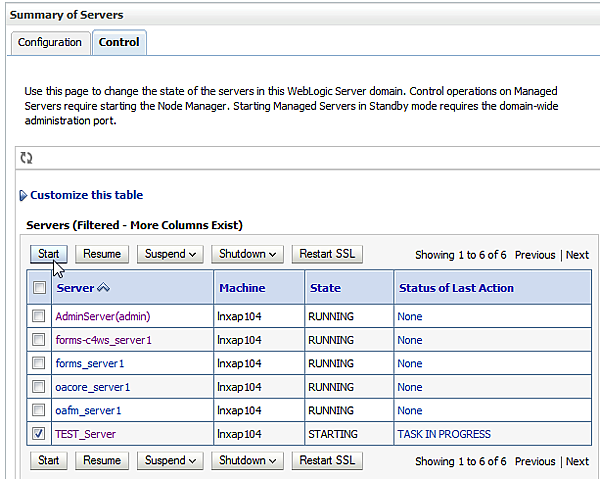Open the top Suspend dropdown
The width and height of the screenshot is (600, 479).
(x=170, y=254)
